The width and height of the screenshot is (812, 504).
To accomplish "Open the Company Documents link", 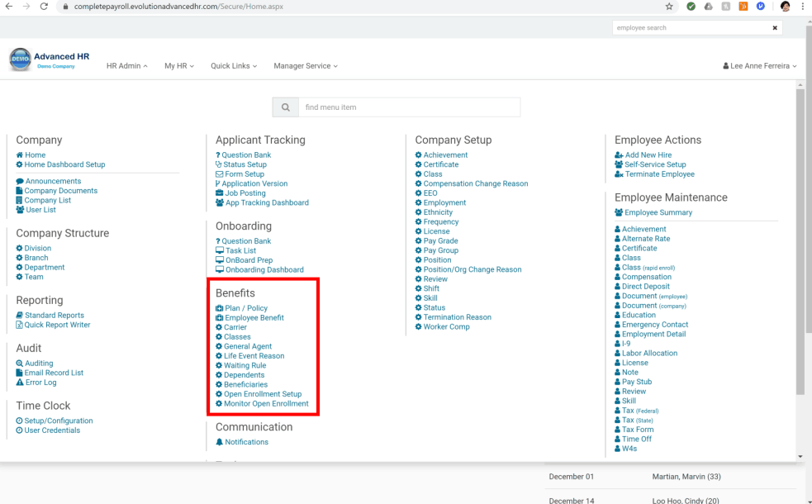I will 61,191.
